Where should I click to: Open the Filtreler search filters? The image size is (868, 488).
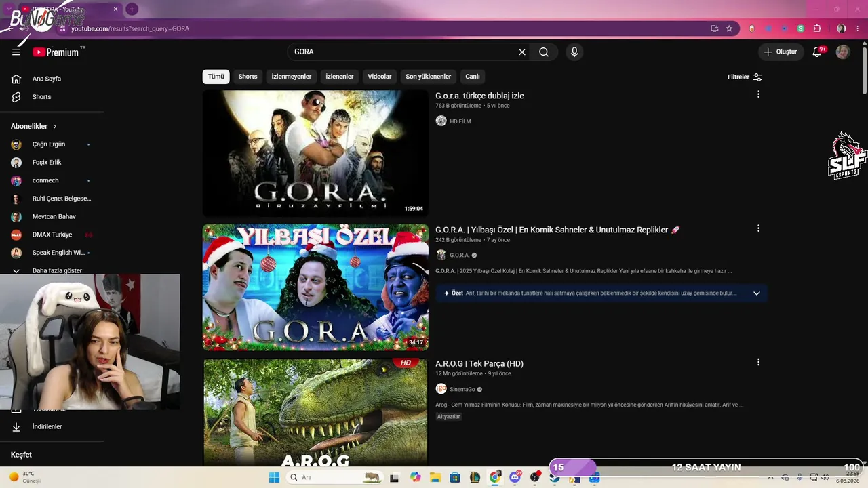click(745, 77)
